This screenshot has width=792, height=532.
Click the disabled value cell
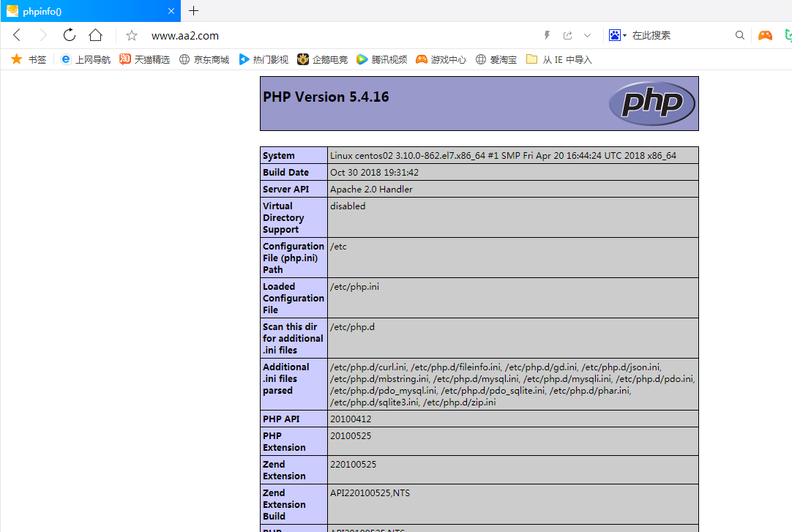click(x=512, y=217)
